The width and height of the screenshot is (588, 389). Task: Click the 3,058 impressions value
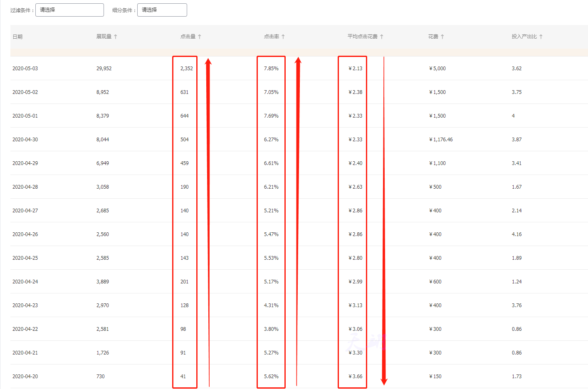pyautogui.click(x=103, y=187)
